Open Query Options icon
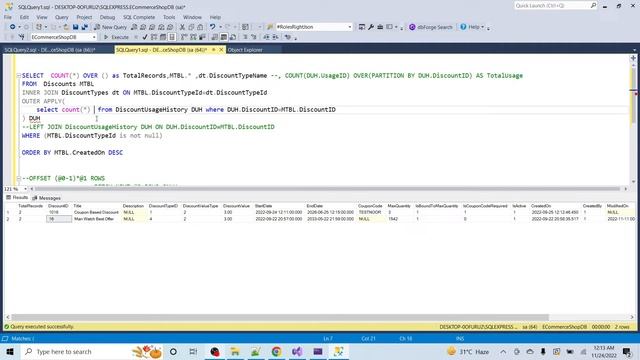640x360 pixels. pyautogui.click(x=163, y=37)
